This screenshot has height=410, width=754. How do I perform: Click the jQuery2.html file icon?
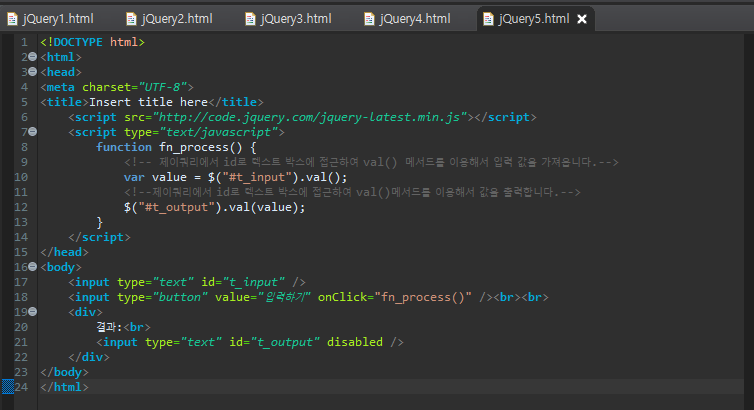click(x=131, y=19)
